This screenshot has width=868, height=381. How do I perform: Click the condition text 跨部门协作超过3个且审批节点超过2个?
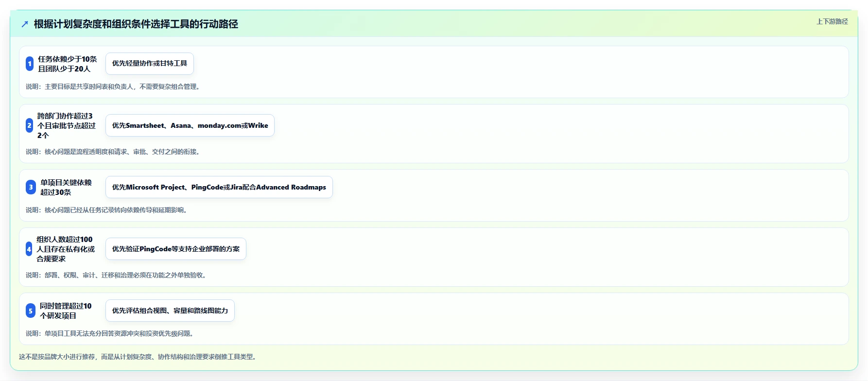point(67,125)
